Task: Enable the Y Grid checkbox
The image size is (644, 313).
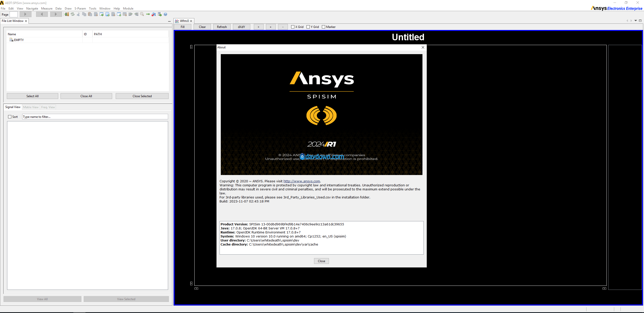Action: pyautogui.click(x=308, y=27)
